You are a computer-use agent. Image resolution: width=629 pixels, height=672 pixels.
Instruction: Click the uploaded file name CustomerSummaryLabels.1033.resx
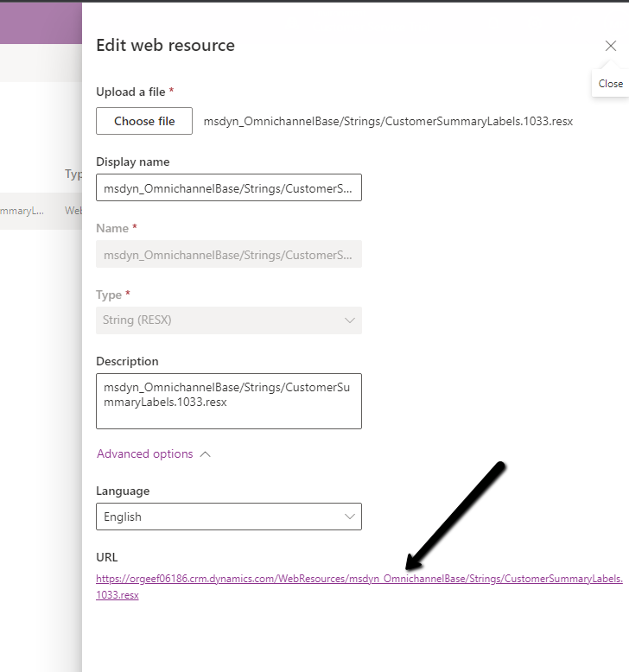point(388,122)
